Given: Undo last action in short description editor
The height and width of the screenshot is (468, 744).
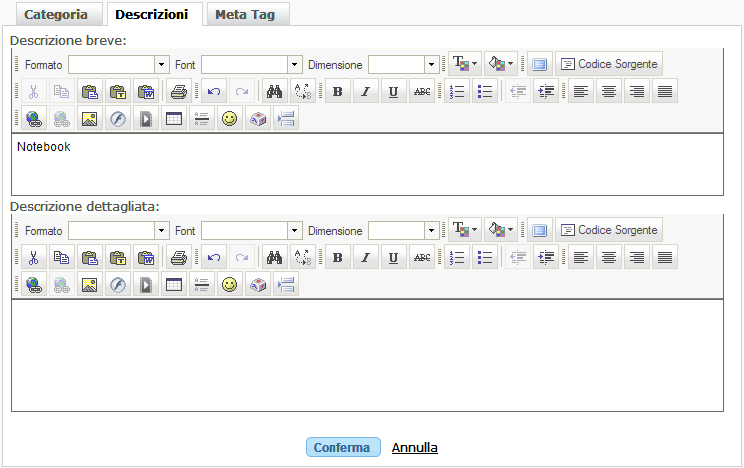Looking at the screenshot, I should point(213,92).
